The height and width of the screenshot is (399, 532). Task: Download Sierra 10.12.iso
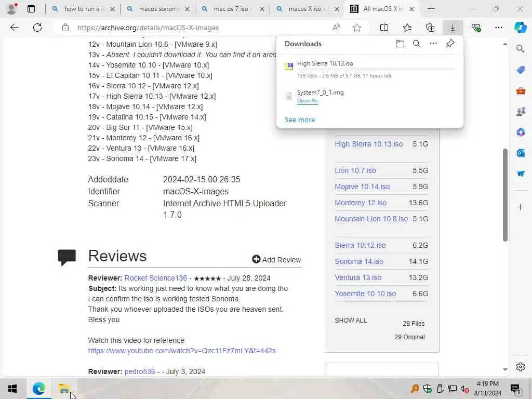tap(360, 245)
